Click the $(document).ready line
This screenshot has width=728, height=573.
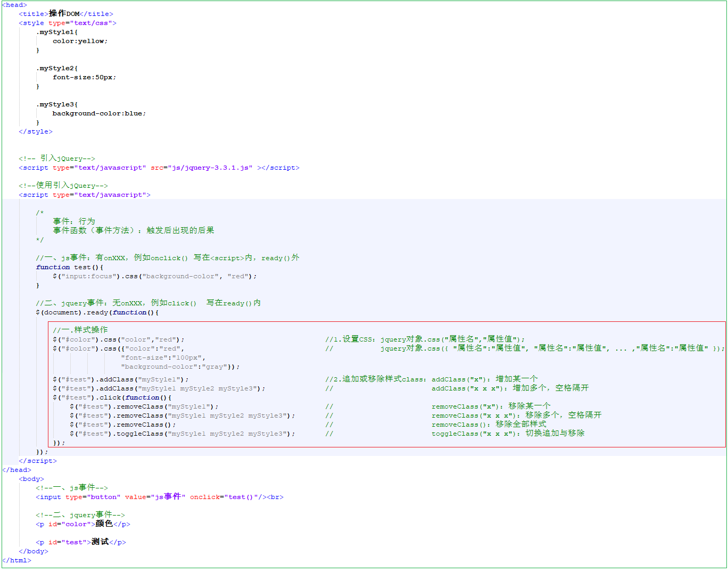(x=97, y=312)
